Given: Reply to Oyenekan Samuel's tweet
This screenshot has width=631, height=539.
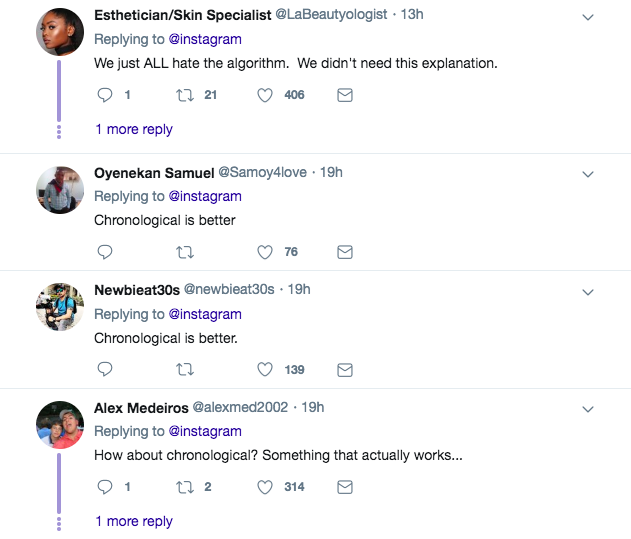Looking at the screenshot, I should tap(105, 252).
